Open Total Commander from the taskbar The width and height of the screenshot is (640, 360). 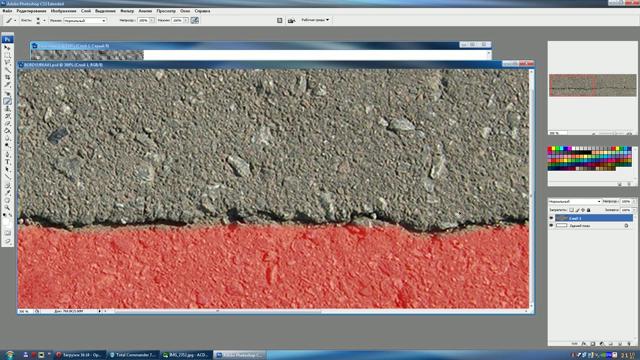[133, 355]
